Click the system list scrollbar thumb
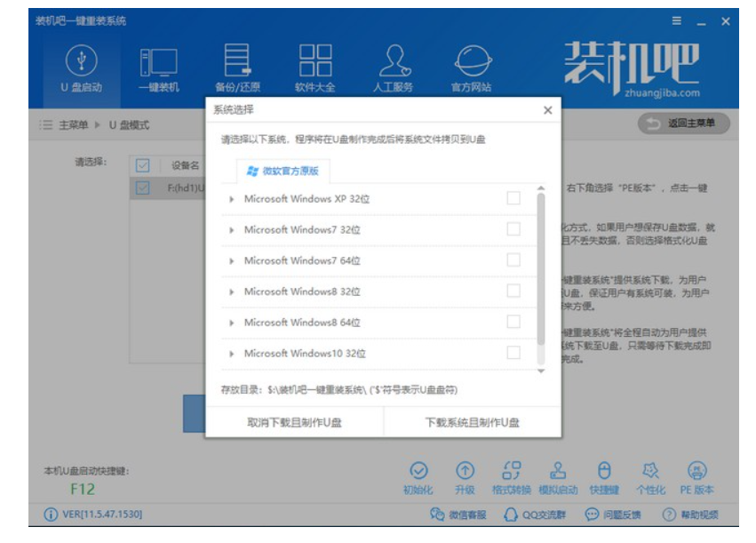Screen dimensions: 756x543 click(541, 268)
